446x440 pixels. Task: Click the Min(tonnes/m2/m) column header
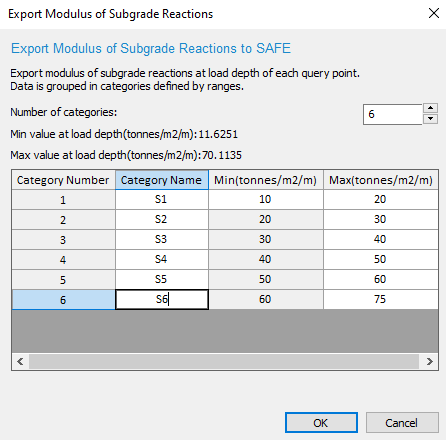point(266,180)
